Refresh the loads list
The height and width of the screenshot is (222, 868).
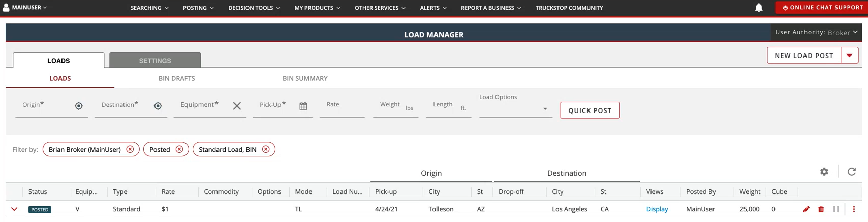coord(852,172)
